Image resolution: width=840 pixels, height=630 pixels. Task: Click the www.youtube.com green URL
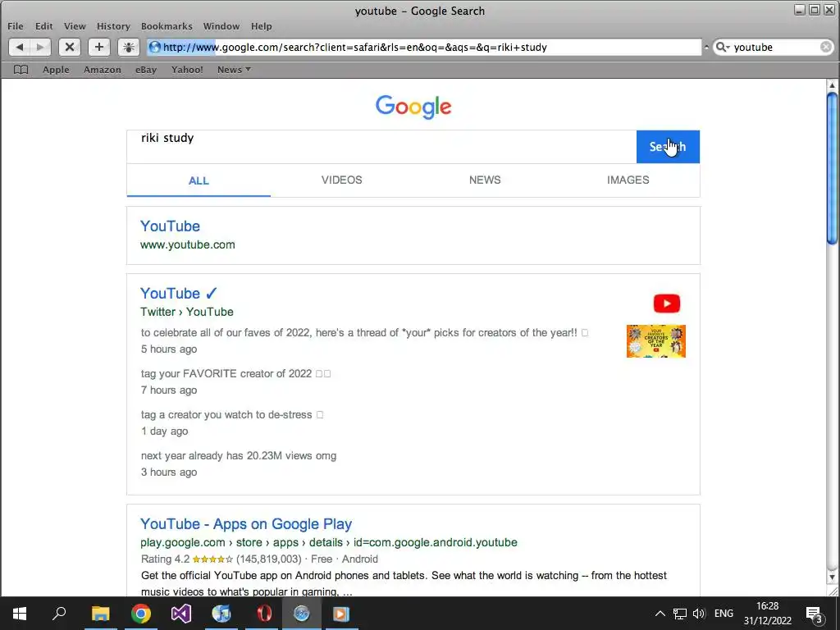[x=188, y=244]
